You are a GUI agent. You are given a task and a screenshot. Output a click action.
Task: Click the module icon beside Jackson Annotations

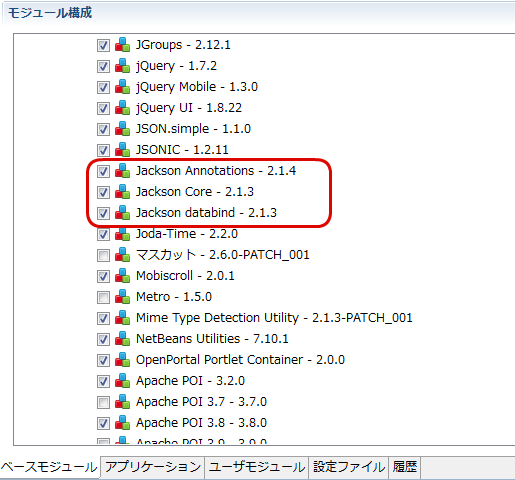(x=122, y=171)
